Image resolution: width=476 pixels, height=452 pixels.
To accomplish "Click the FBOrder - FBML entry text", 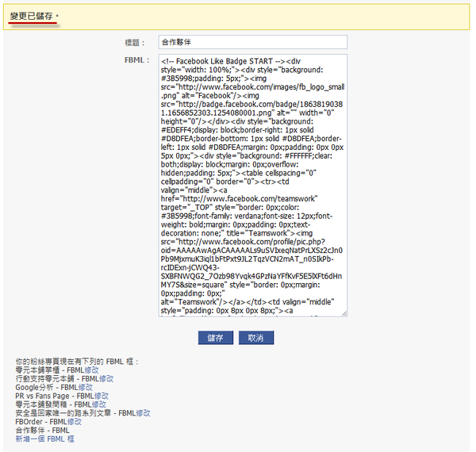I will (x=41, y=422).
